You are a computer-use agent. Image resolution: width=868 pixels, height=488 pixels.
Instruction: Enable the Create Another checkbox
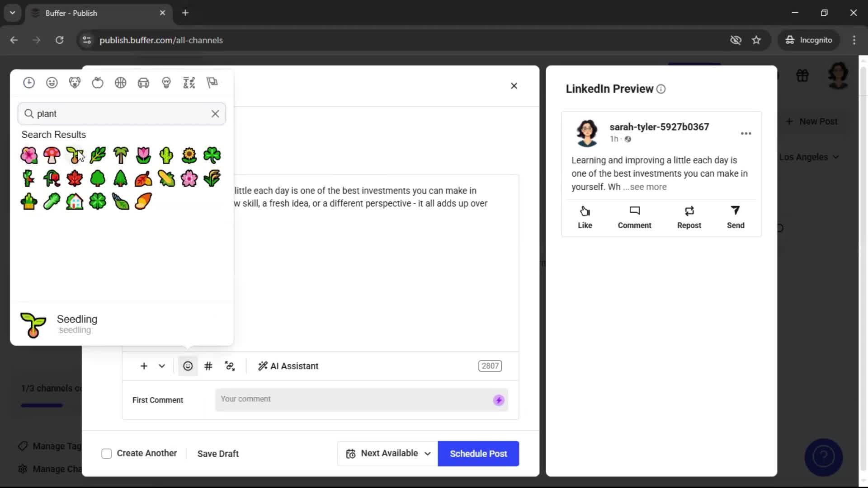click(106, 453)
